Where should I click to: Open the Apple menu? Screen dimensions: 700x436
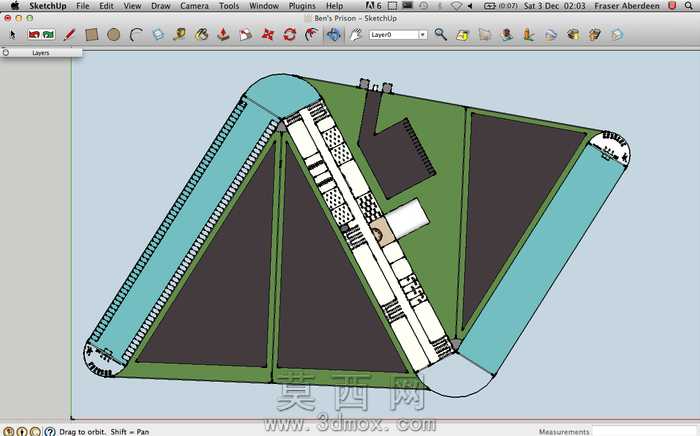[15, 6]
